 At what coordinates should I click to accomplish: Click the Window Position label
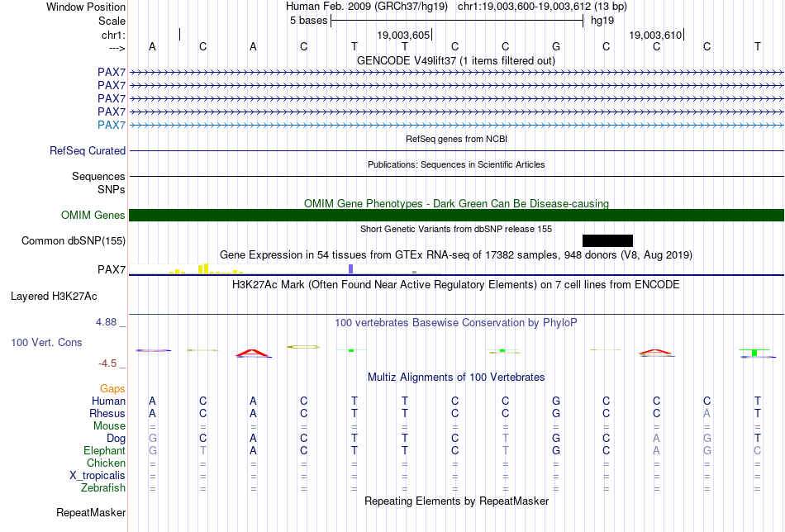pos(86,7)
